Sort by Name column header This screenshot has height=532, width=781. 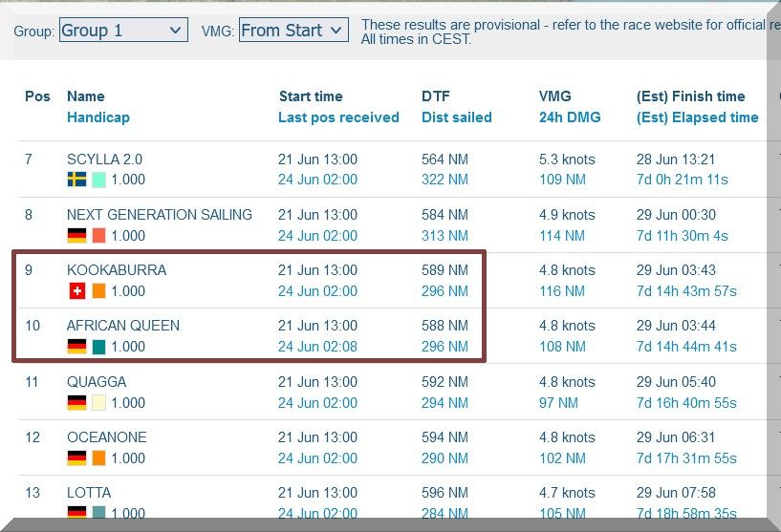click(x=86, y=96)
